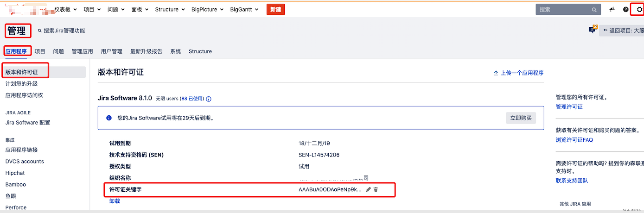The image size is (644, 213).
Task: Click the red 新建 button
Action: pos(275,9)
